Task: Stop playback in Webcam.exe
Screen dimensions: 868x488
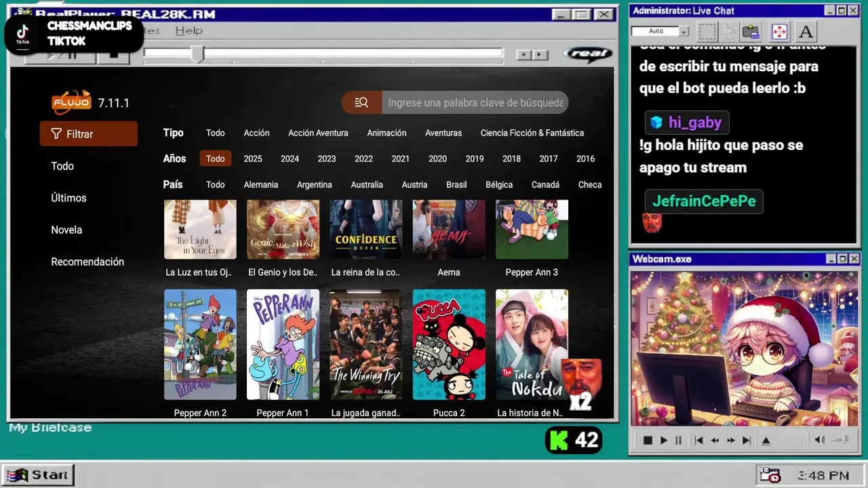Action: [x=648, y=441]
